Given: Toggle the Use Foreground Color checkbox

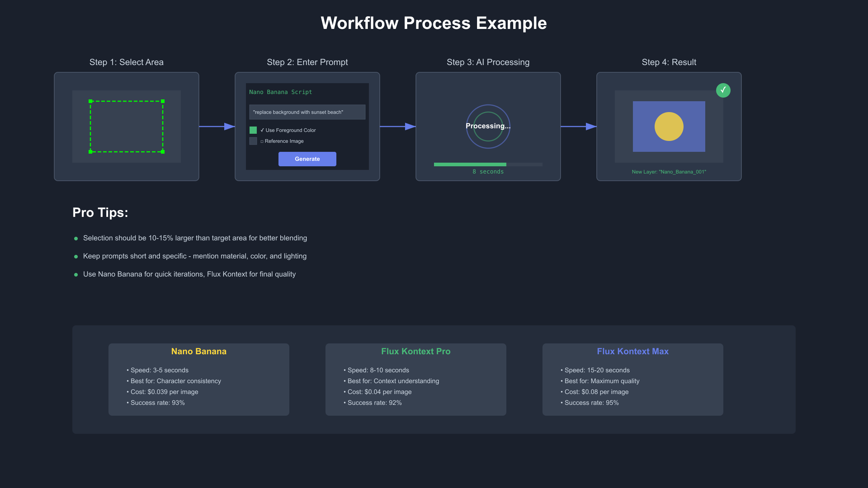Looking at the screenshot, I should point(253,130).
